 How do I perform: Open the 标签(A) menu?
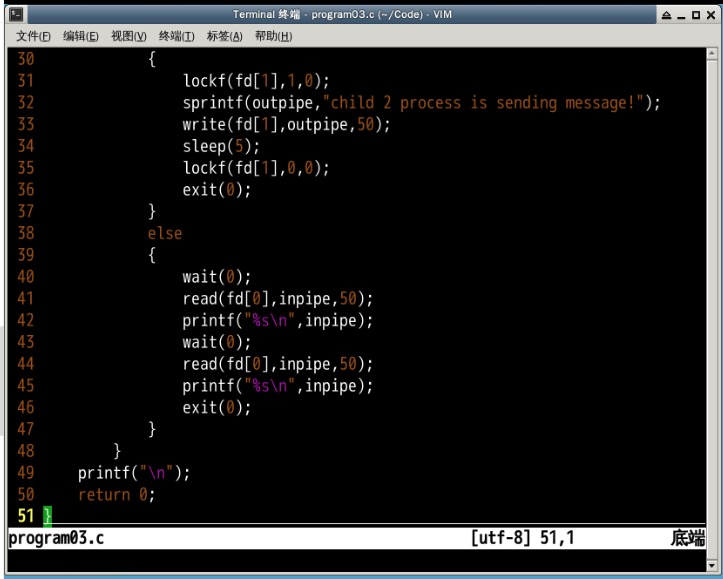(x=224, y=37)
